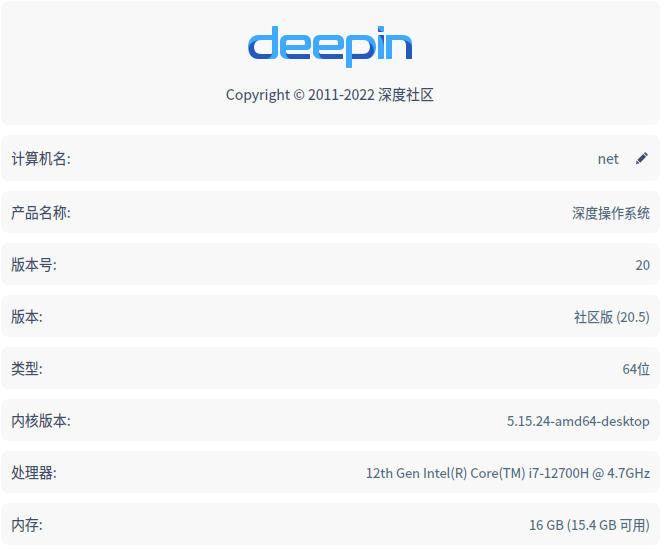Select the kernel value '5.15.24-amd64-desktop'
The image size is (664, 549).
[578, 421]
